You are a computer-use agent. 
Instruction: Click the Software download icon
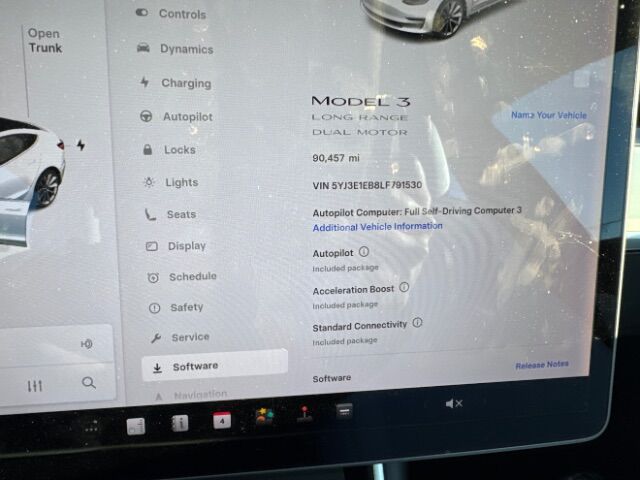[157, 368]
